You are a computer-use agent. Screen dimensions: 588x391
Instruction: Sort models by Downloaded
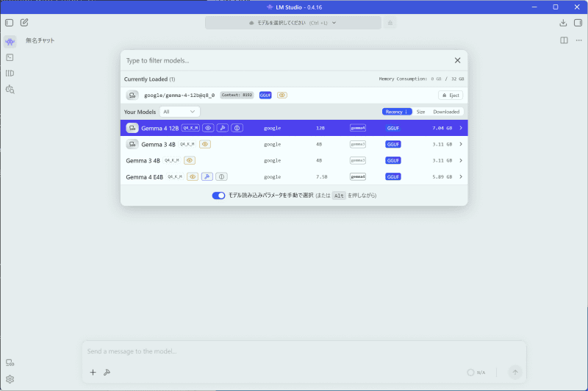[446, 112]
